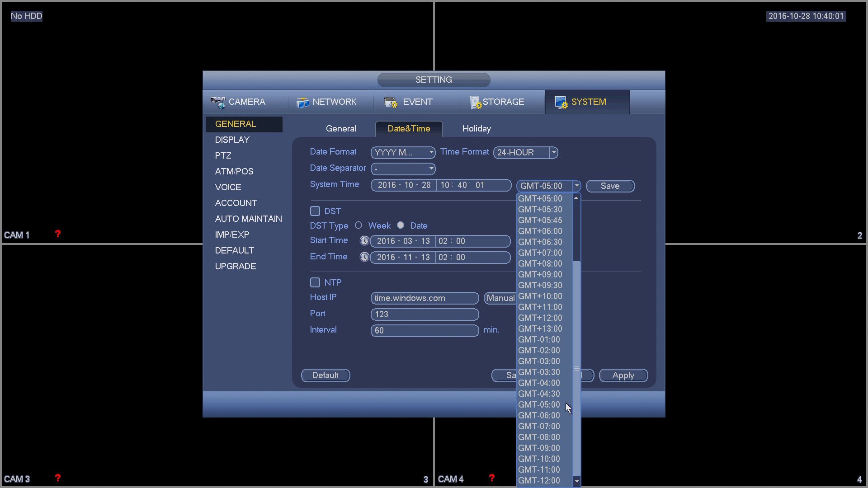Image resolution: width=868 pixels, height=488 pixels.
Task: Click the timezone list scrollbar down arrow
Action: [576, 482]
